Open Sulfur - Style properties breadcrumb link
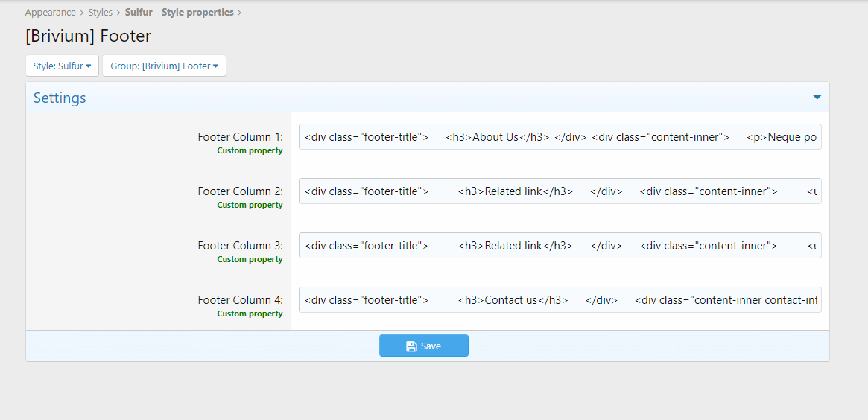The width and height of the screenshot is (868, 420). (x=179, y=13)
